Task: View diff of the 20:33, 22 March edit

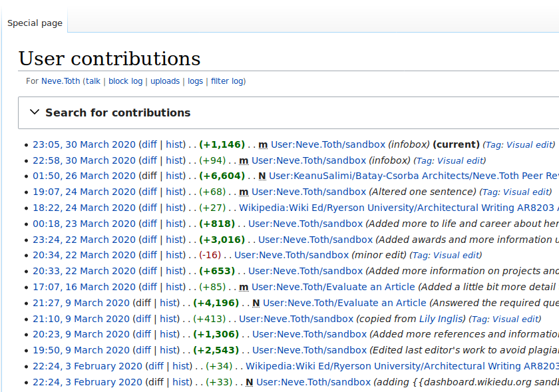Action: 149,271
